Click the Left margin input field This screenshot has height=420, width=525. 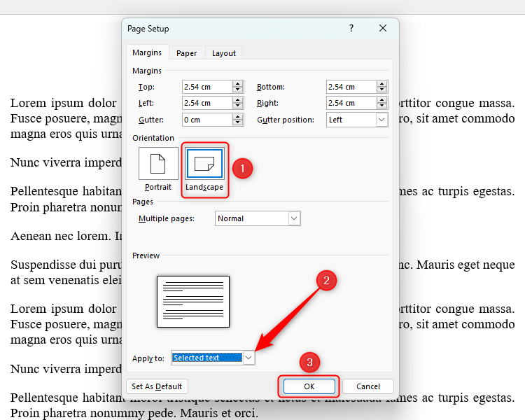point(207,103)
